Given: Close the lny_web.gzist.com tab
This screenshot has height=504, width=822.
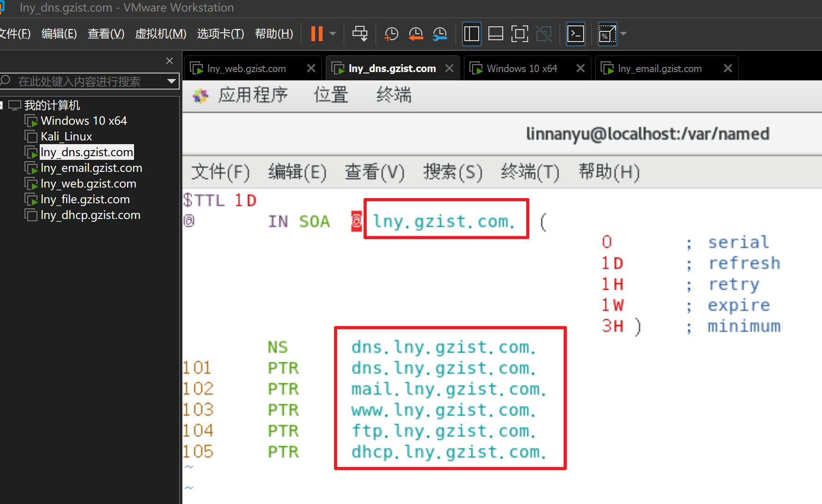Looking at the screenshot, I should click(x=311, y=68).
